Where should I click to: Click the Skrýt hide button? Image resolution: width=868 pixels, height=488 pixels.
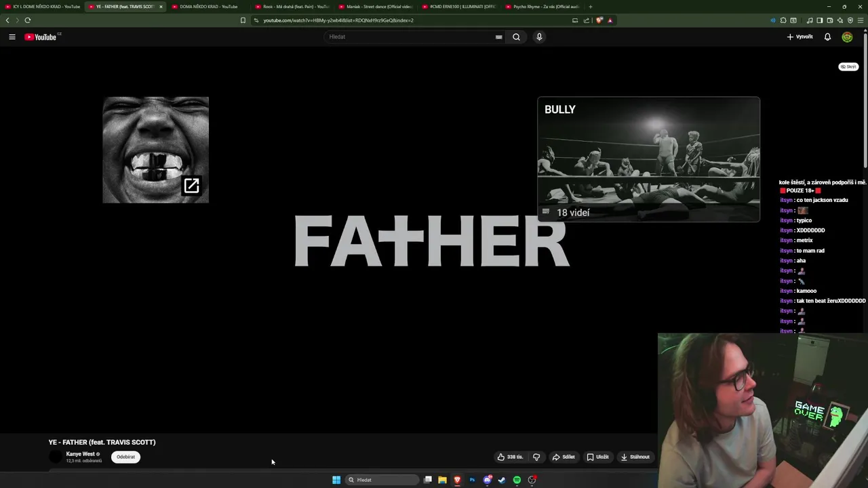coord(848,67)
